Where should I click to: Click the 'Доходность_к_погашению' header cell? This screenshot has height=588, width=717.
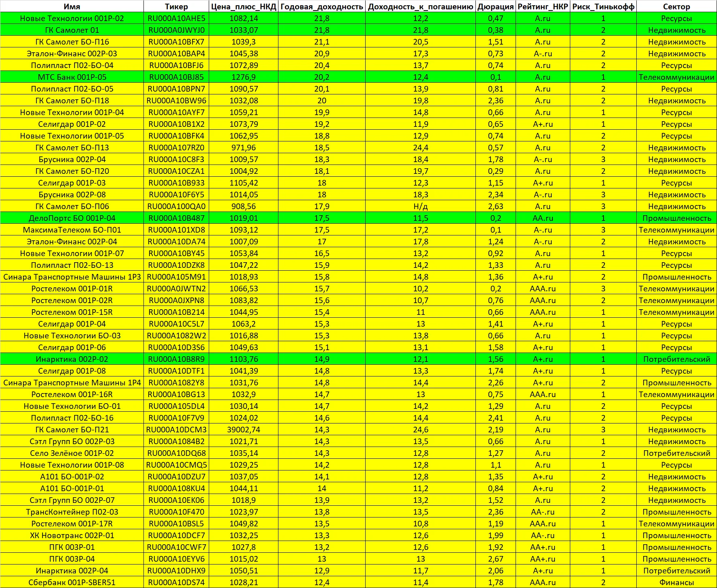point(421,6)
